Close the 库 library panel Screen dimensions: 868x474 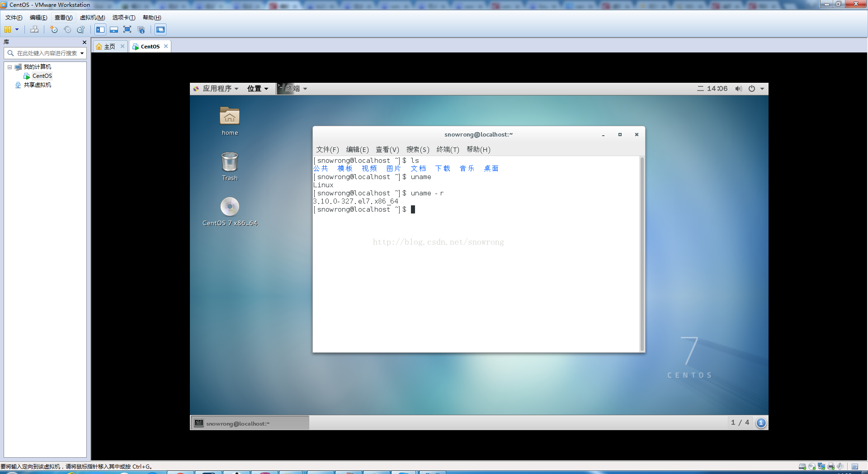coord(85,42)
